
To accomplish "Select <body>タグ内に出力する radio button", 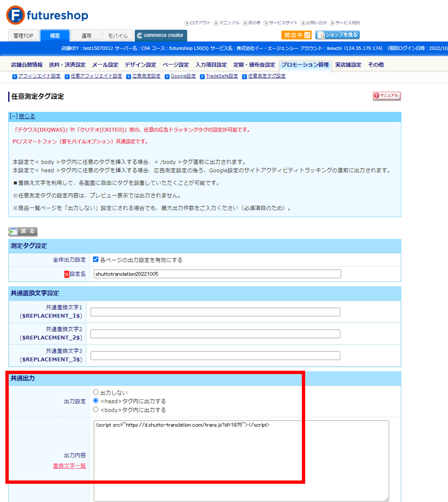I will point(96,409).
